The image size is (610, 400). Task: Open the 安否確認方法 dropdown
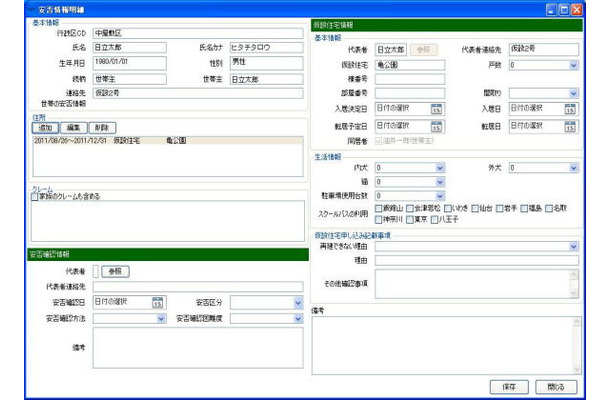tap(160, 319)
